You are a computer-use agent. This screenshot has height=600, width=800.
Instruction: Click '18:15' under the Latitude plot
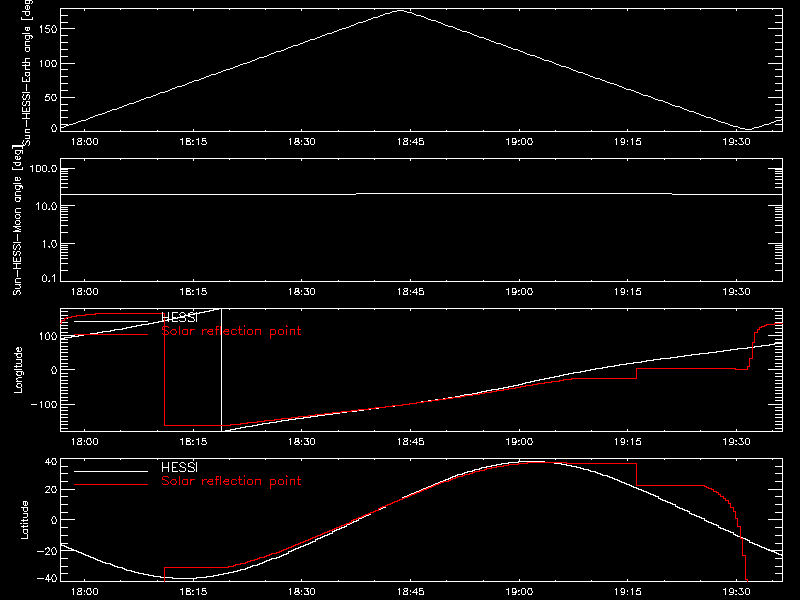click(x=193, y=592)
